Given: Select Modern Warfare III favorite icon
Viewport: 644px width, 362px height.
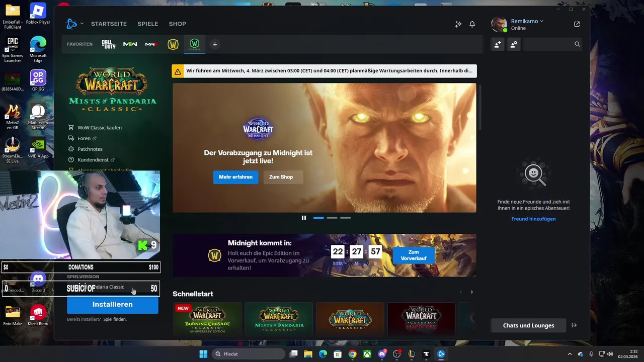Looking at the screenshot, I should [151, 44].
